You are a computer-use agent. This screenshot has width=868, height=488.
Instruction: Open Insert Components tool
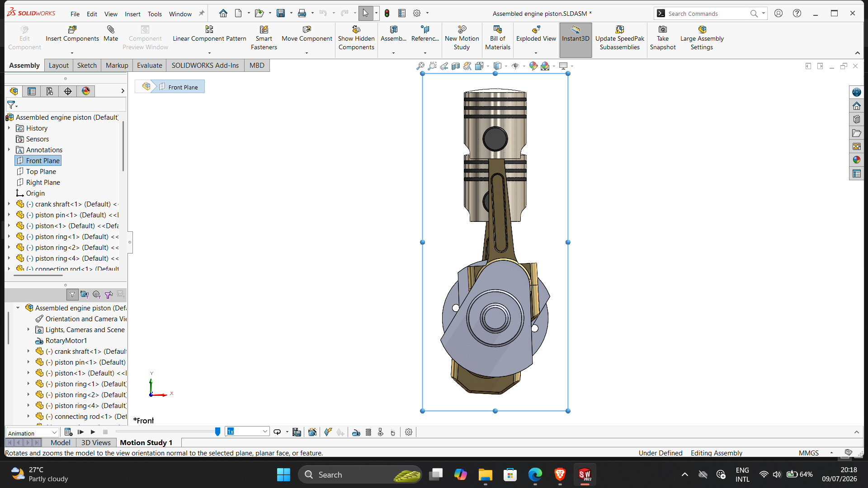(72, 34)
